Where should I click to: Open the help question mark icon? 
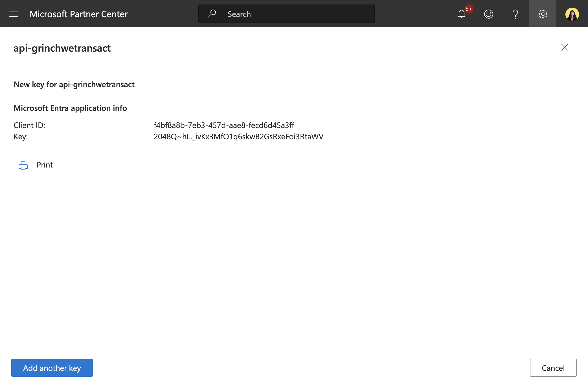click(x=515, y=14)
